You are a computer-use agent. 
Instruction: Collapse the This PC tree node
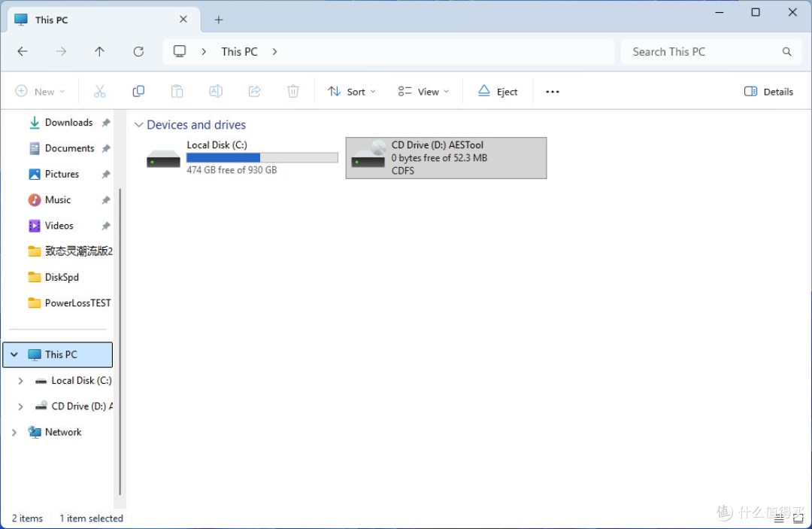[x=14, y=355]
